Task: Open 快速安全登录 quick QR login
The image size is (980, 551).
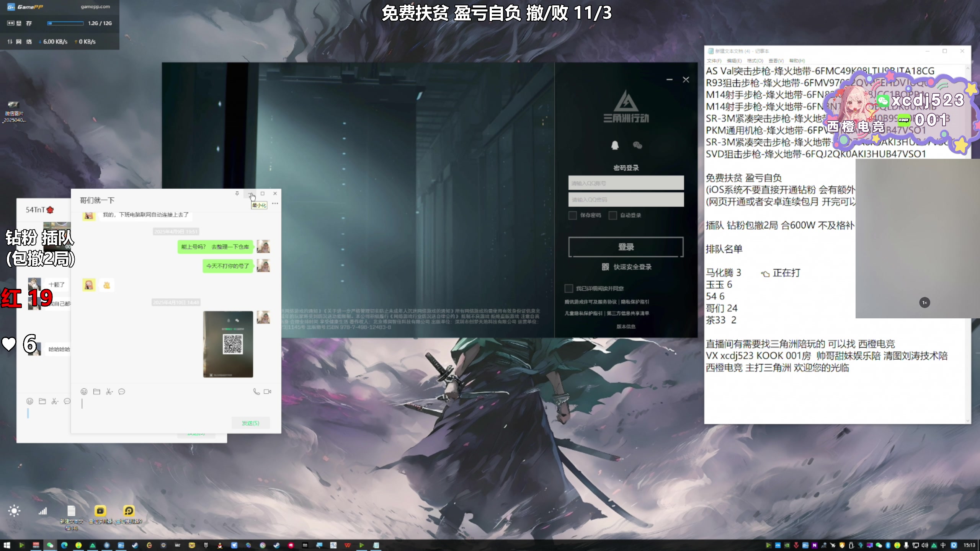Action: tap(627, 267)
